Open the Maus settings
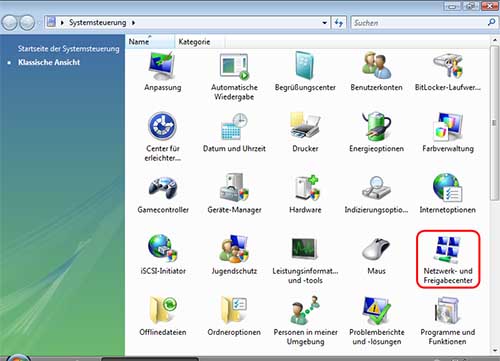This screenshot has height=361, width=500. click(376, 256)
